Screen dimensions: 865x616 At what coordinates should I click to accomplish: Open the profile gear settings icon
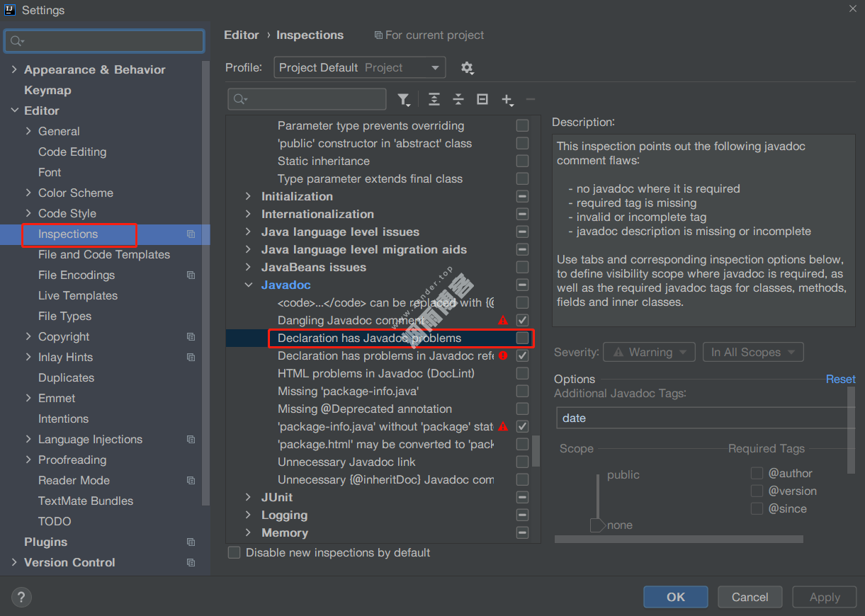pos(467,68)
